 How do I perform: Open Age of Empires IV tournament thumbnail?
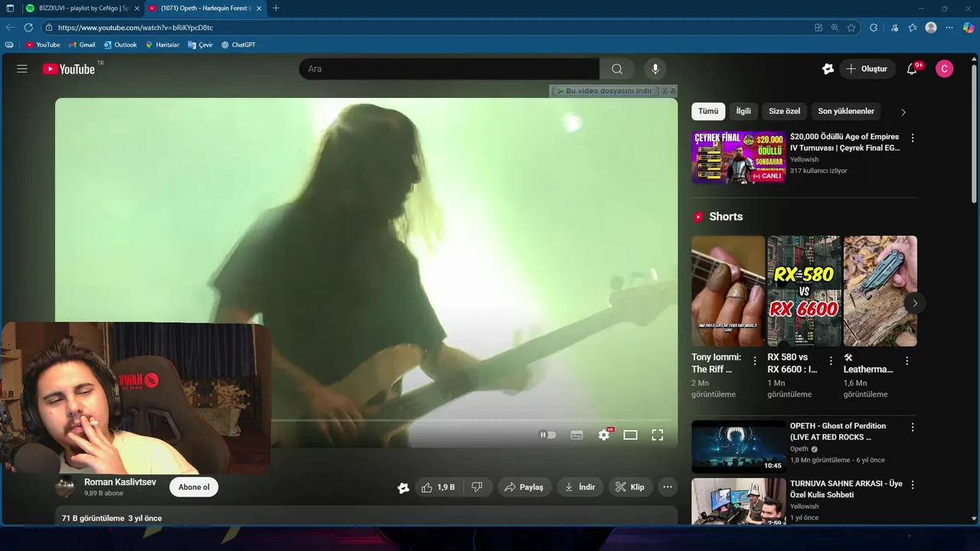pos(738,157)
